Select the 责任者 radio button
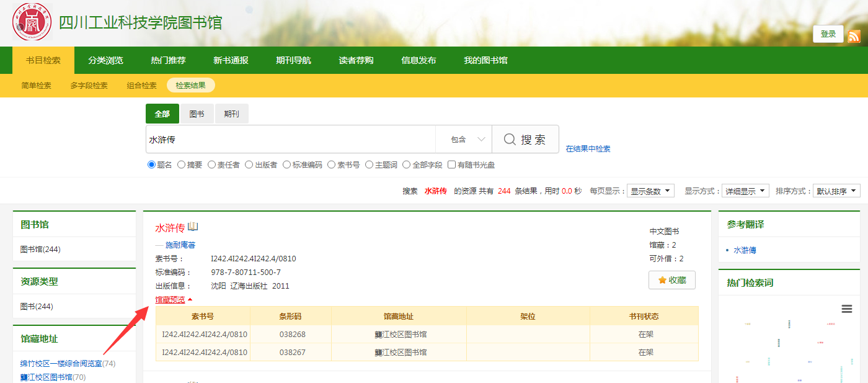 pyautogui.click(x=211, y=165)
